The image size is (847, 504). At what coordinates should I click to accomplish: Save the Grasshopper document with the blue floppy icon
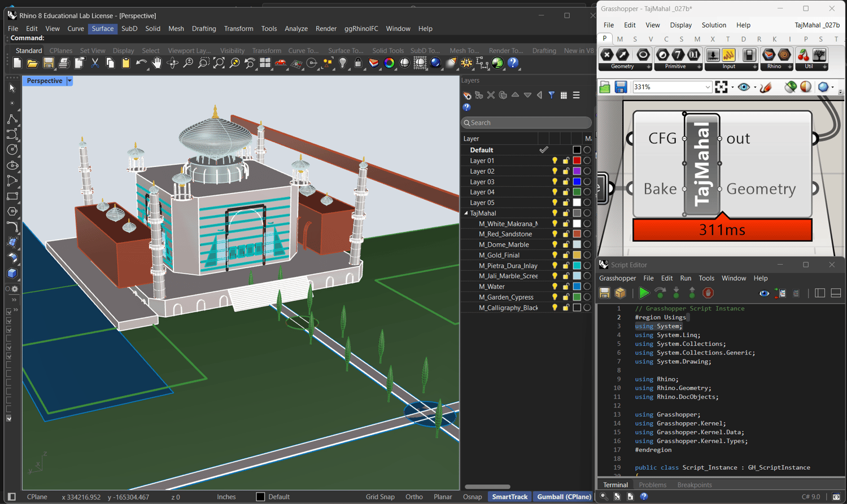(x=621, y=87)
